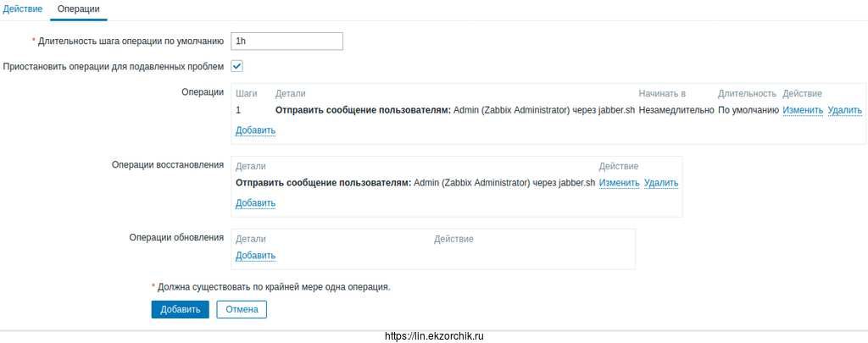Viewport: 868px width, 343px height.
Task: Switch to the Действие tab
Action: (22, 8)
